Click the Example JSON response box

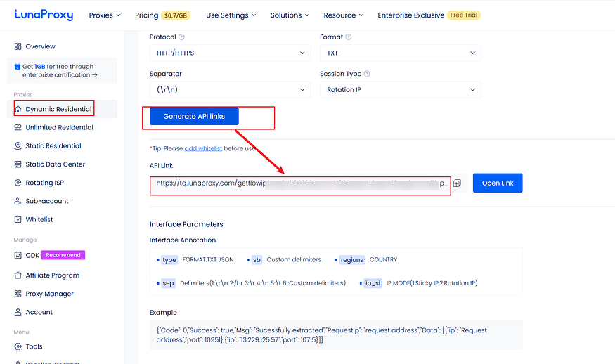coord(336,335)
